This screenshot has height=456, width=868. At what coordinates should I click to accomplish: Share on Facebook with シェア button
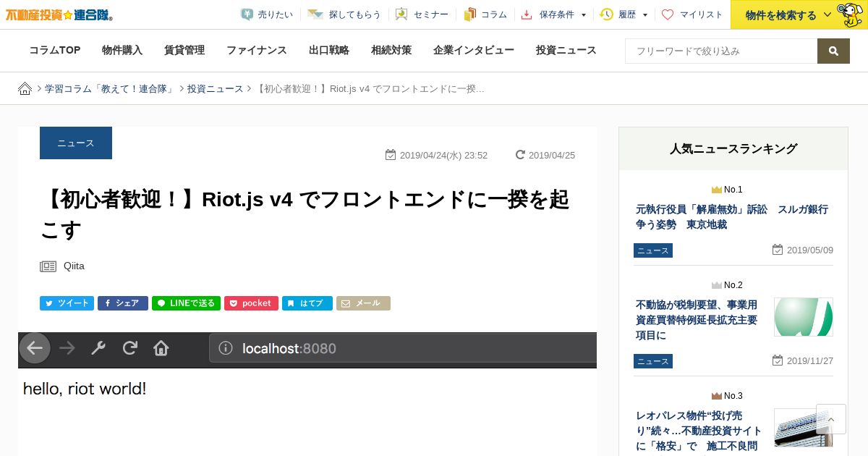click(x=123, y=303)
